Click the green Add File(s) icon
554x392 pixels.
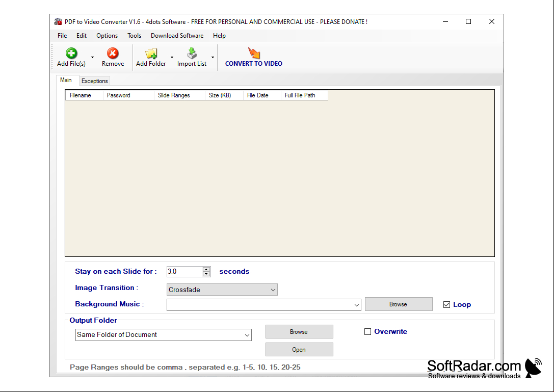click(71, 54)
